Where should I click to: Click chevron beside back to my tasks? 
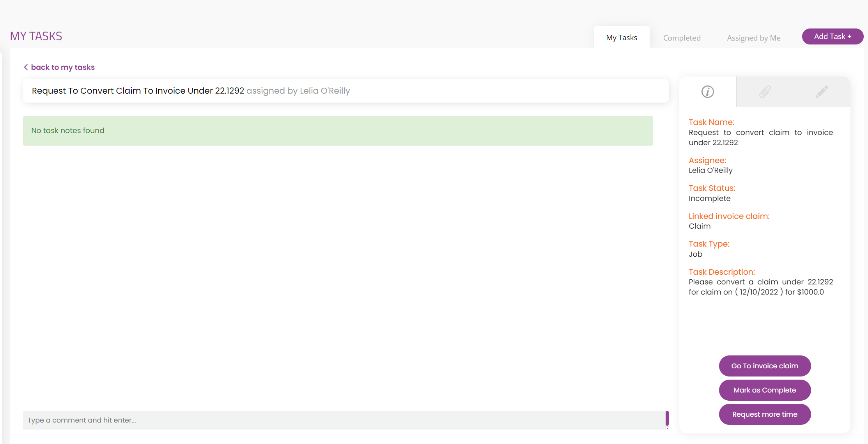(x=26, y=67)
